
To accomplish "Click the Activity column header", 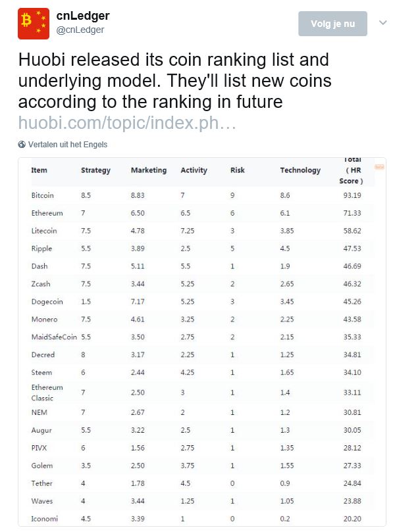I will click(195, 170).
